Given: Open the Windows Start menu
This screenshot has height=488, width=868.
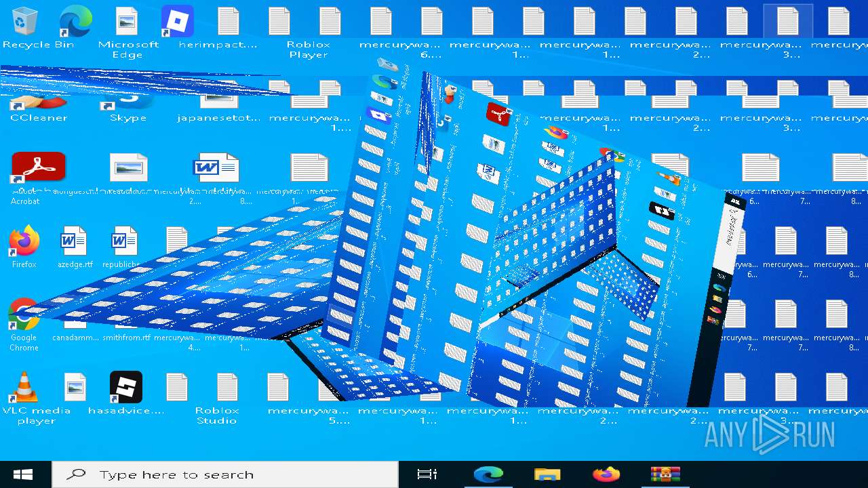Looking at the screenshot, I should (x=23, y=474).
